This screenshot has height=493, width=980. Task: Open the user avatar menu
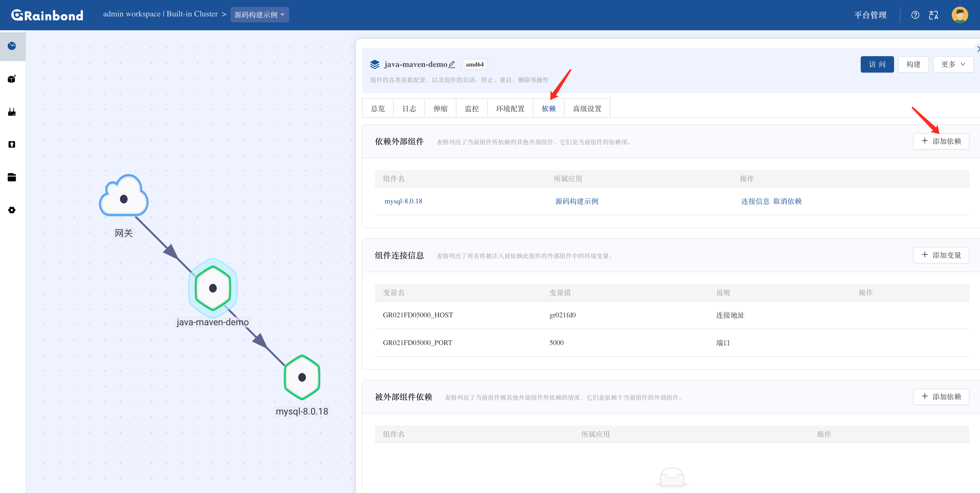(x=959, y=15)
